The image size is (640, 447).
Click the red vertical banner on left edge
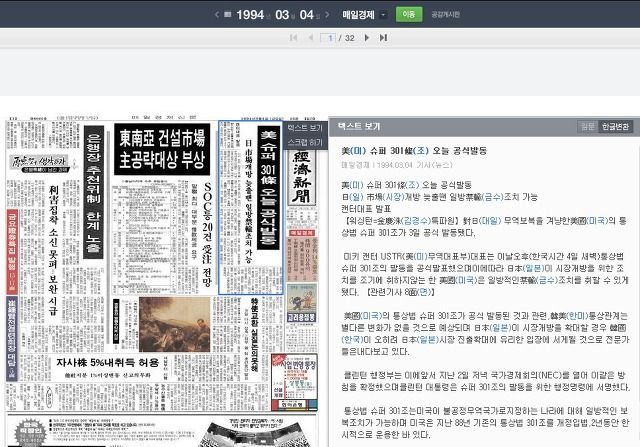coord(12,251)
